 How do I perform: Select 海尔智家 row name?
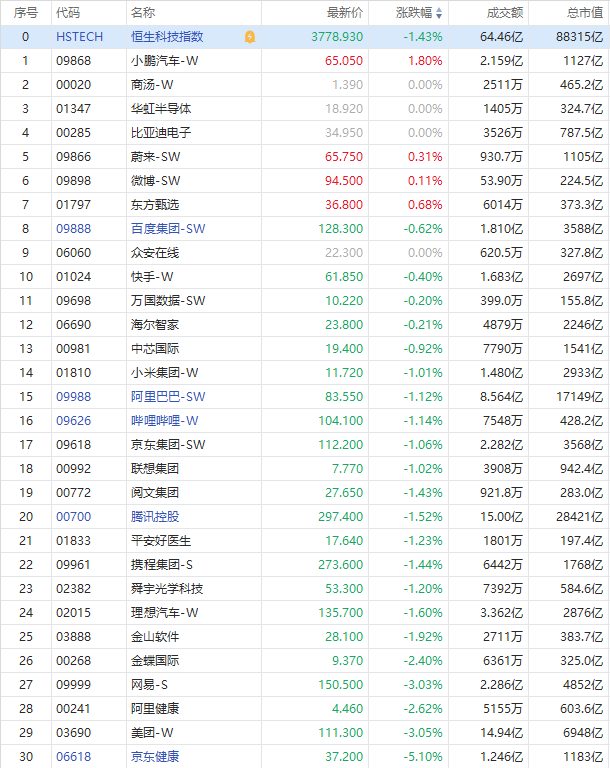[x=155, y=325]
